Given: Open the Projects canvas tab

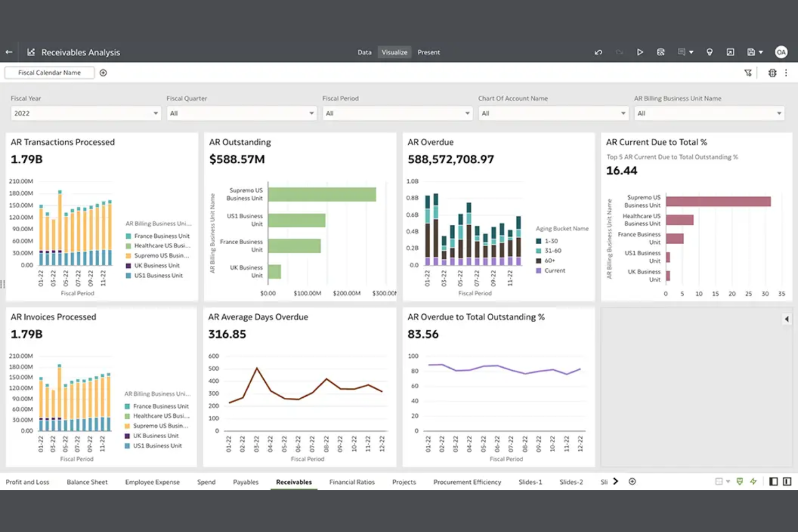Looking at the screenshot, I should 404,482.
